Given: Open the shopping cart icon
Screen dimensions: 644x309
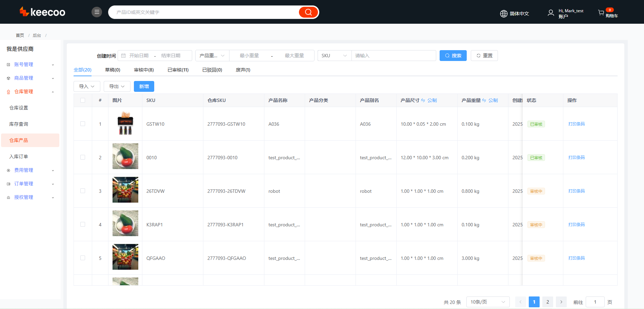Looking at the screenshot, I should click(601, 13).
